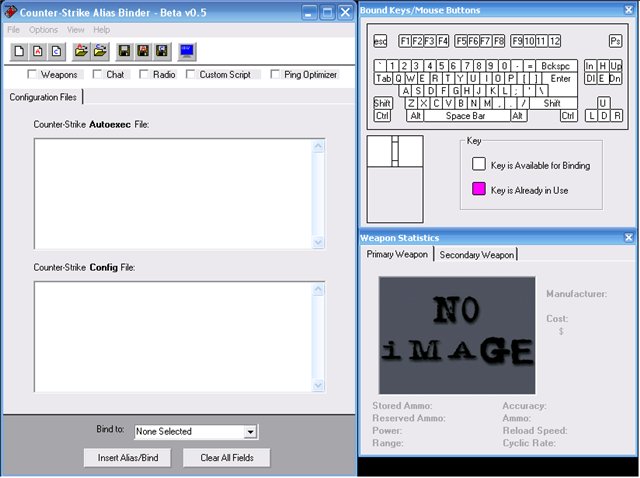Click the plain floppy disk save icon
The height and width of the screenshot is (478, 640).
tap(124, 51)
